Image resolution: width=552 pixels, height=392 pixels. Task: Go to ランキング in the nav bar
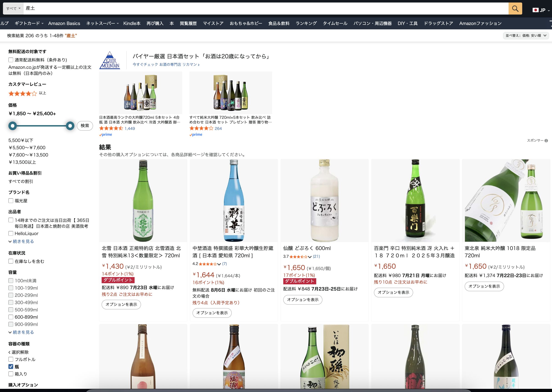306,23
